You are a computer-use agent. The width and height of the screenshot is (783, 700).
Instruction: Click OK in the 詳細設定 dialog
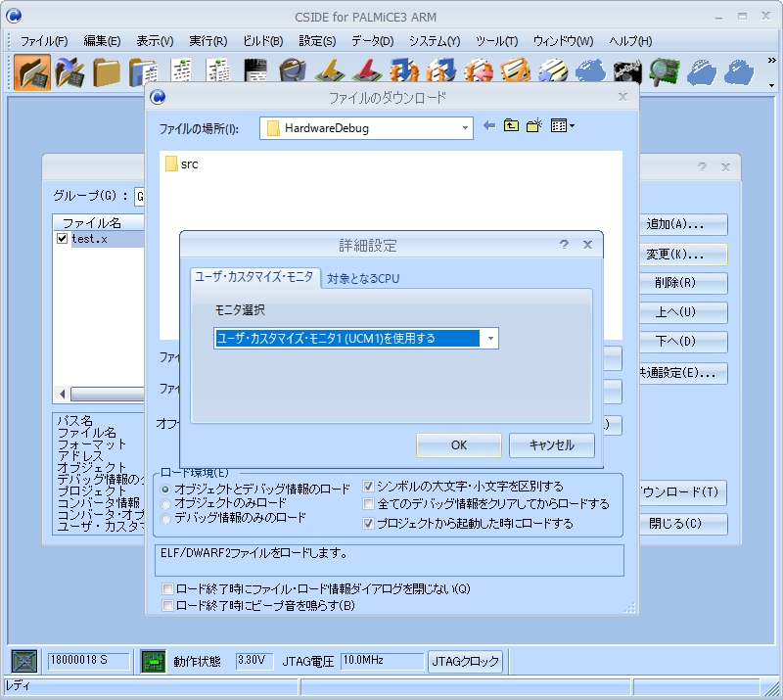(458, 445)
